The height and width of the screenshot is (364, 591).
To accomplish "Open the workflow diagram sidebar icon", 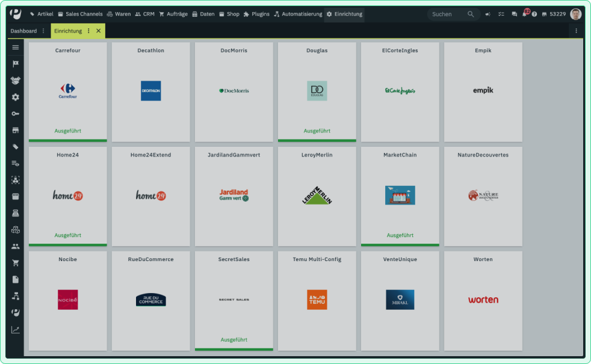I will [16, 296].
